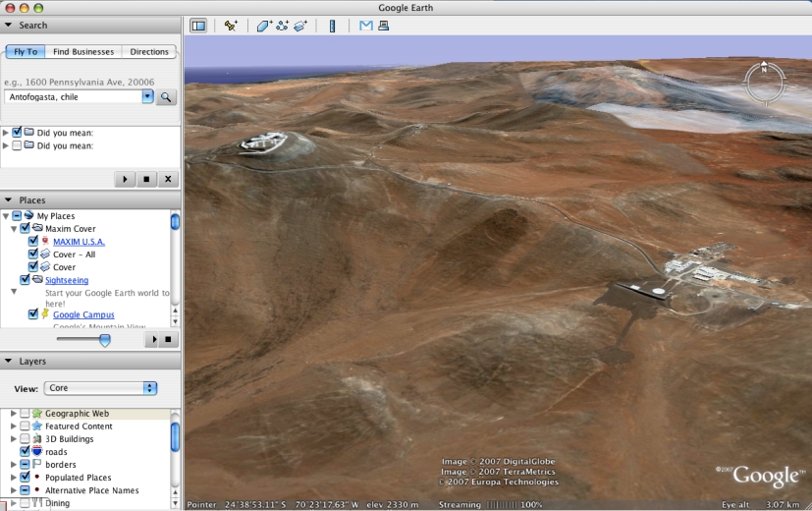Add a placemark with the pushpin icon
812x511 pixels.
coord(231,26)
